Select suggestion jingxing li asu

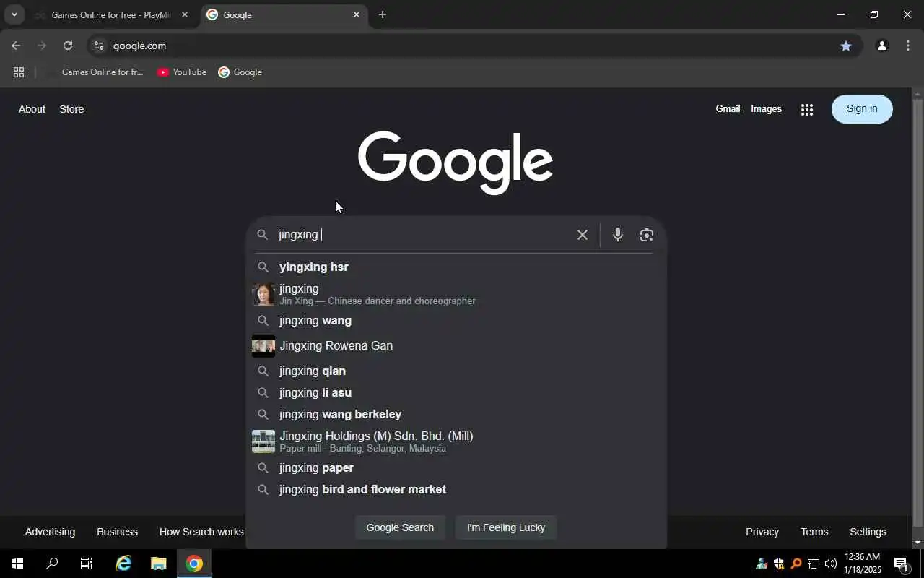[x=456, y=393]
